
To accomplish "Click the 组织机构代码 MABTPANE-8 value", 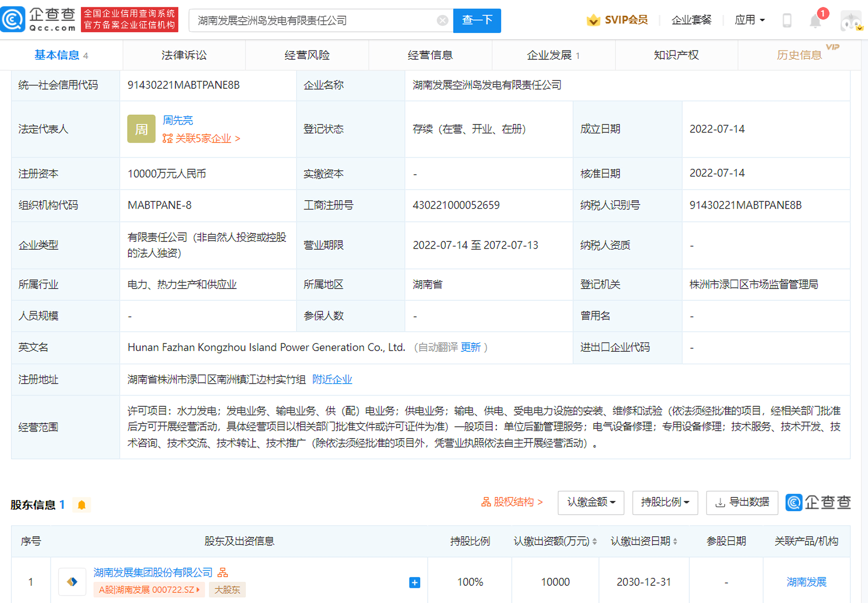I will [x=160, y=205].
